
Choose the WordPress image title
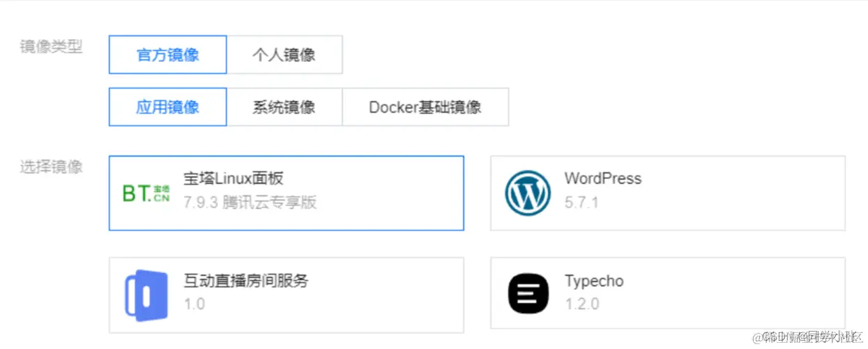pos(603,178)
